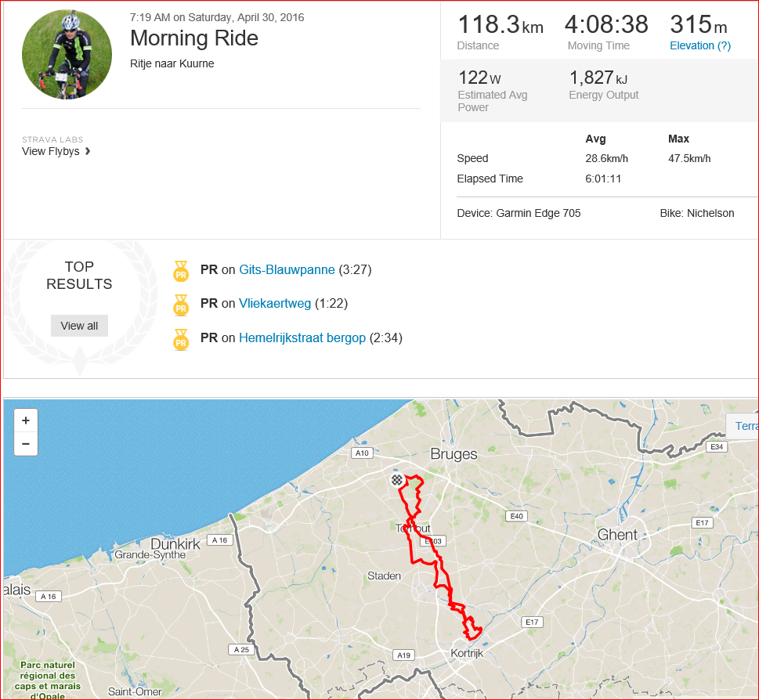Viewport: 759px width, 700px height.
Task: Click the Hemelrijkstraat bergop PR medal icon
Action: click(181, 339)
